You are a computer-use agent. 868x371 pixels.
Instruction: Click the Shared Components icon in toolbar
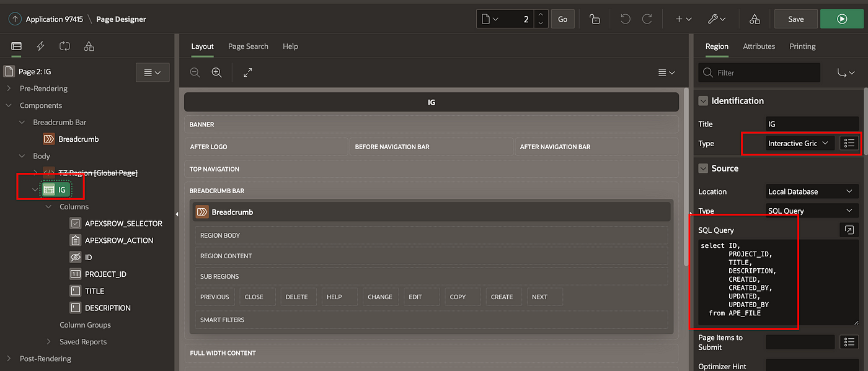click(x=755, y=19)
